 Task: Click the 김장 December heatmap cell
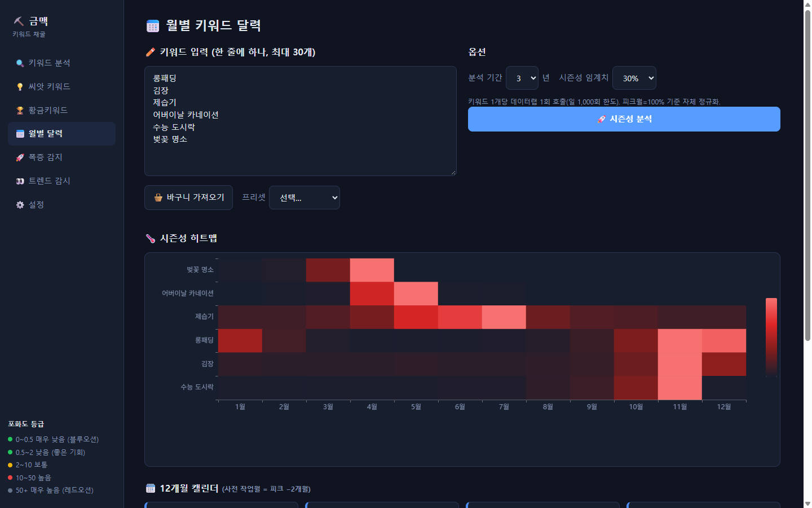[x=724, y=364]
